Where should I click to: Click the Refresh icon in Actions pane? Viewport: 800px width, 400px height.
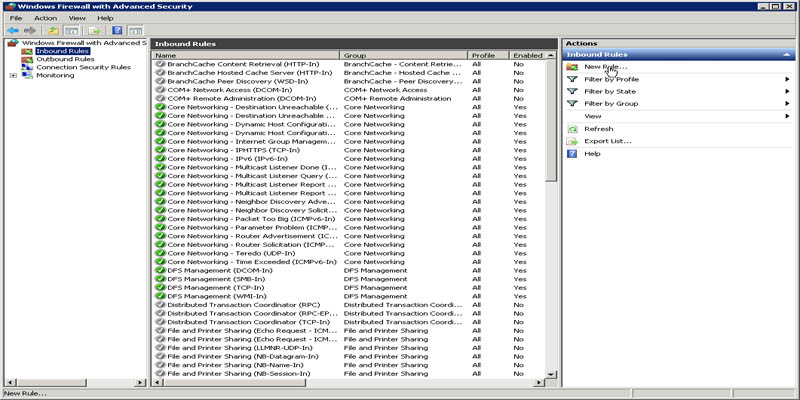(572, 129)
